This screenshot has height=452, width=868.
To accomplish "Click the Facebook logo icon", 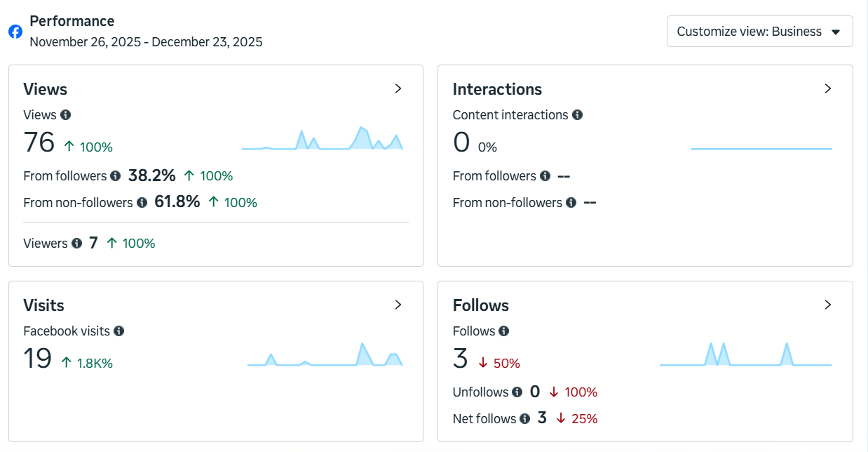I will click(15, 32).
